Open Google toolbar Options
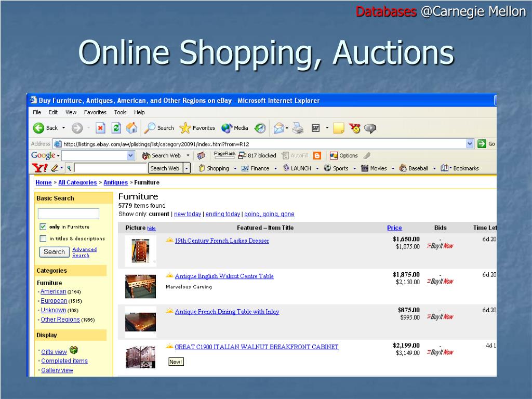The height and width of the screenshot is (399, 532). (x=344, y=155)
